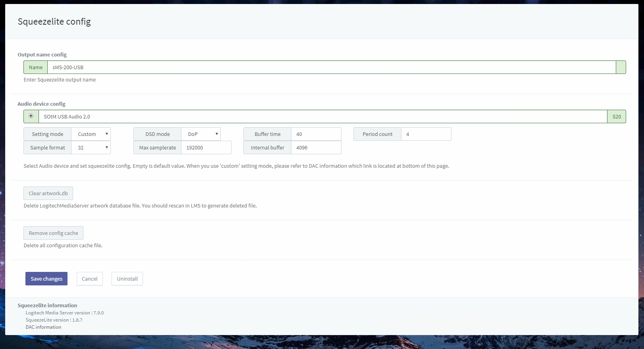Open the DAC information link
644x349 pixels.
[44, 327]
